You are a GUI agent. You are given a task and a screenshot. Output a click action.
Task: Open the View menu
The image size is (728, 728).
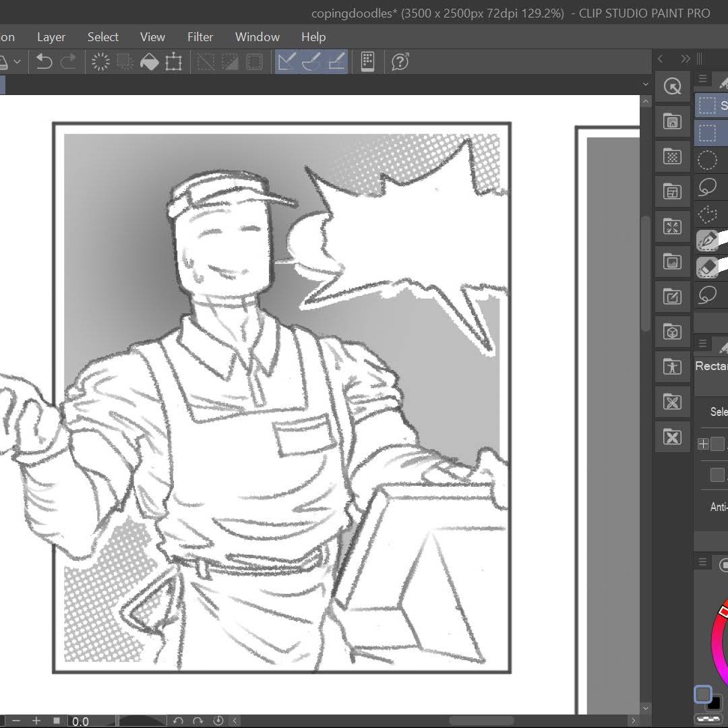tap(152, 36)
